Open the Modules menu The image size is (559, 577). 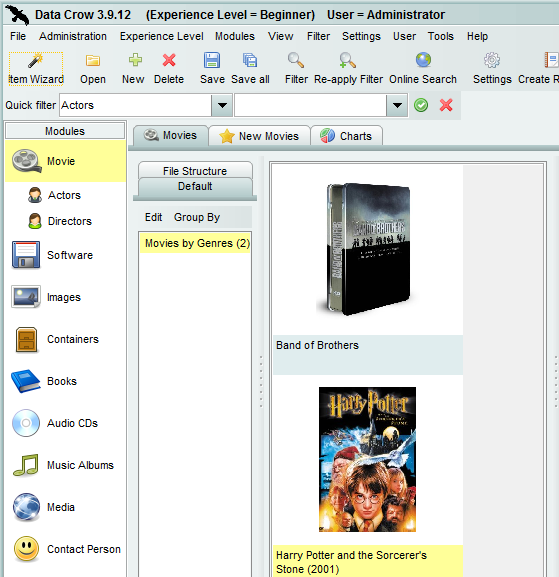click(235, 36)
